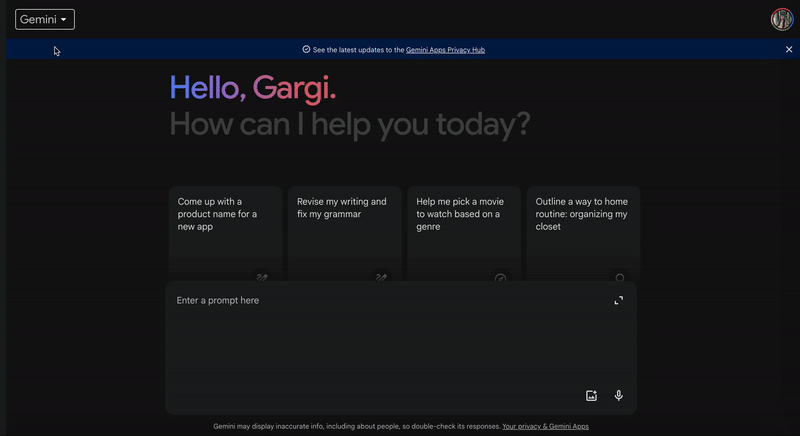Activate the microphone icon
Image resolution: width=800 pixels, height=436 pixels.
point(618,396)
